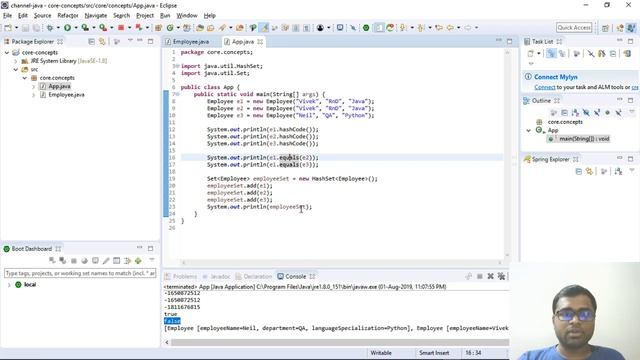Open the Navigate menu
This screenshot has height=360, width=640.
(x=96, y=16)
